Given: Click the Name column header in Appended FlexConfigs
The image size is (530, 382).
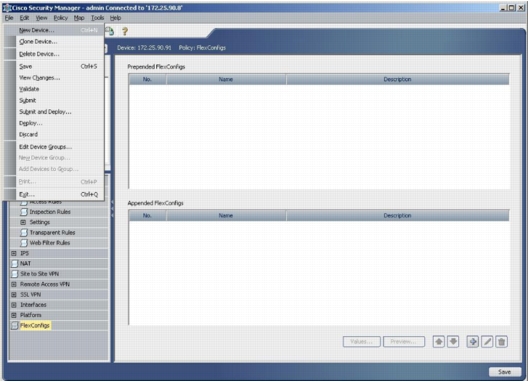Looking at the screenshot, I should point(226,216).
